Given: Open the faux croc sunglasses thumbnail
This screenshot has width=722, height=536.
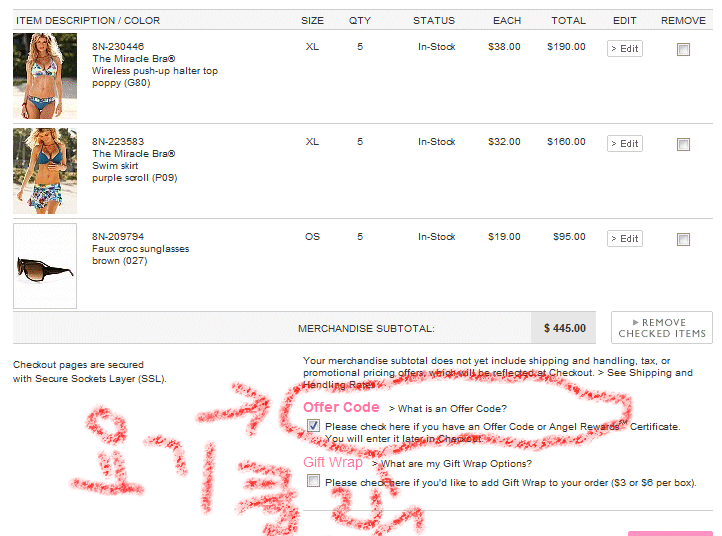Looking at the screenshot, I should pos(45,266).
